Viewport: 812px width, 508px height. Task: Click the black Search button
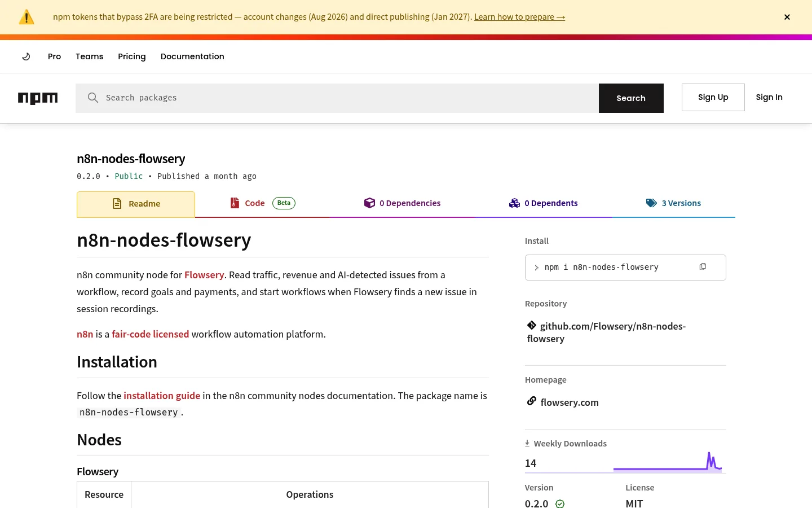click(x=631, y=98)
